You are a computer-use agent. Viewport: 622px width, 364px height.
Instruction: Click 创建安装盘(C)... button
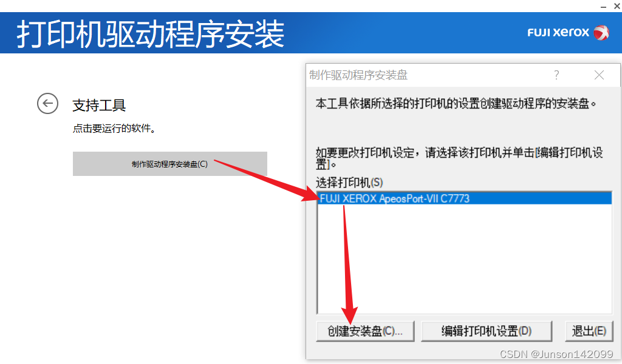pos(365,331)
